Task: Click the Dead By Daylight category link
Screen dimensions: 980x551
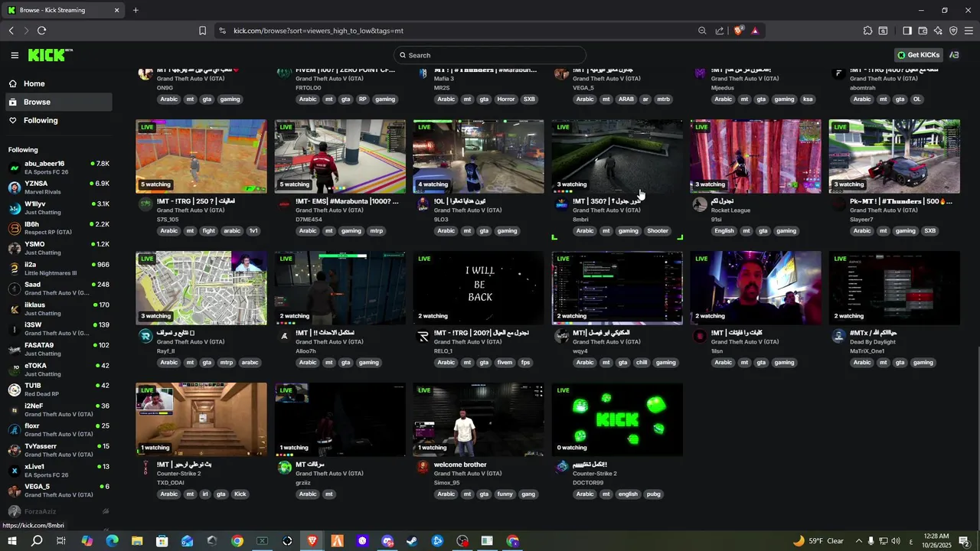Action: pos(872,342)
